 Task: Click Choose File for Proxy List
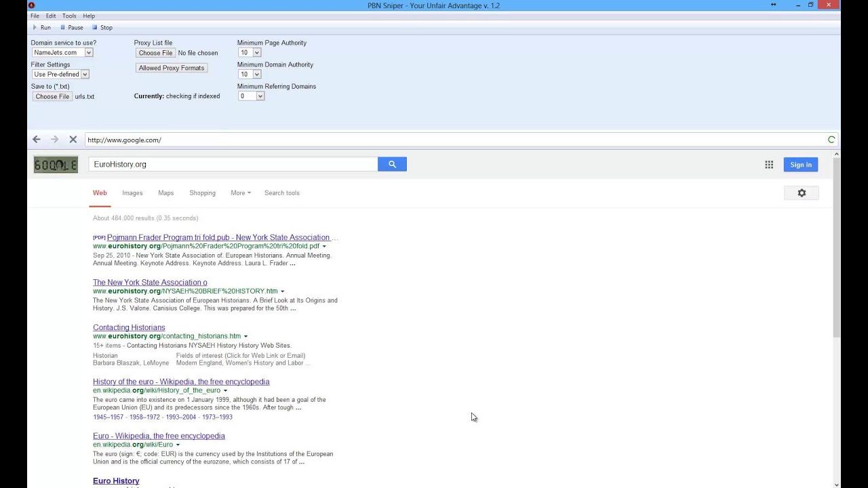click(x=155, y=53)
